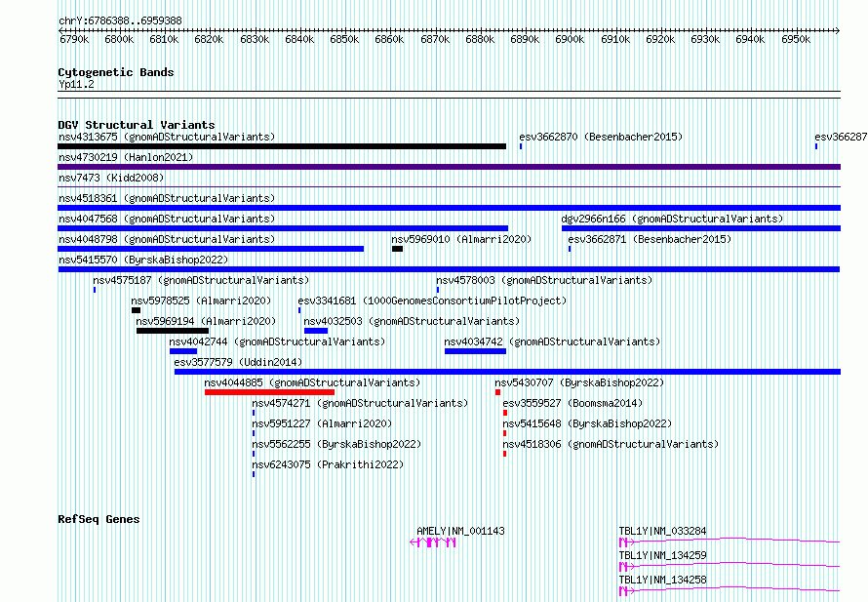Click the 6850k ruler mark
Image resolution: width=868 pixels, height=602 pixels.
(344, 39)
